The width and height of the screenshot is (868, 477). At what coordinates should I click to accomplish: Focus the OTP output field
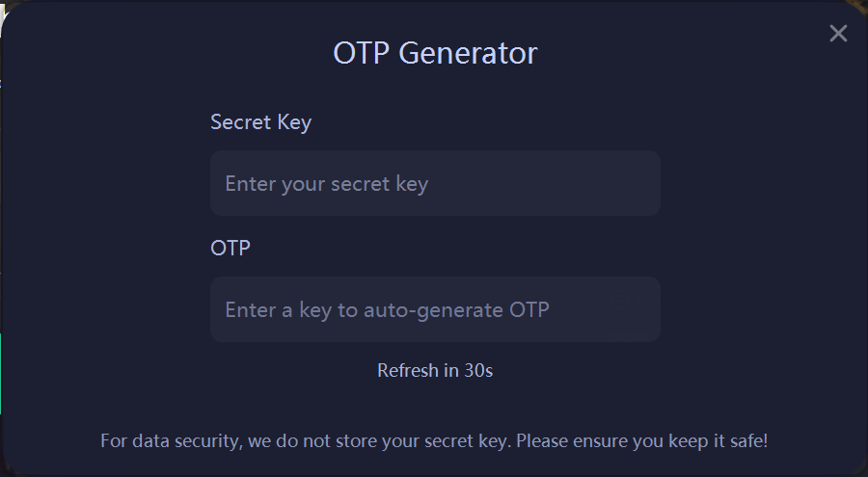coord(435,309)
